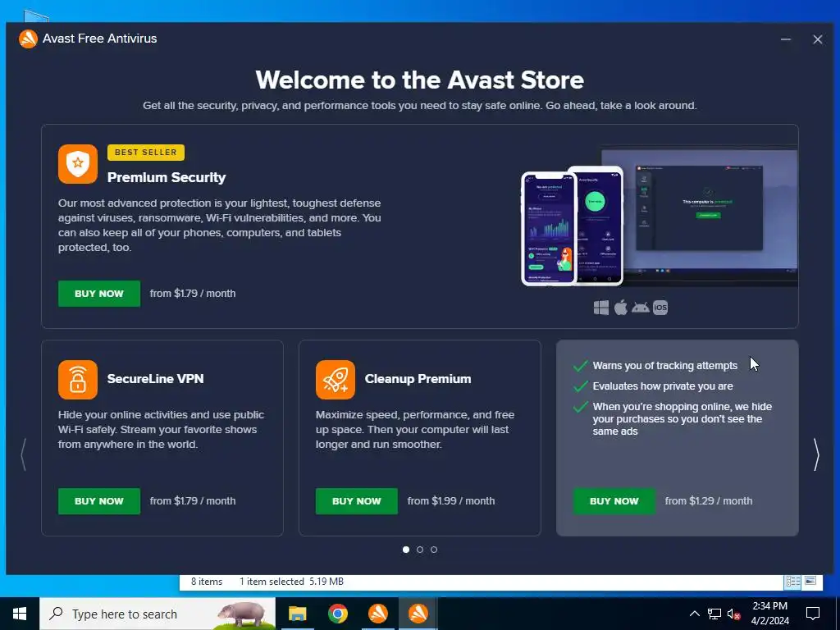Image resolution: width=840 pixels, height=630 pixels.
Task: Switch Explorer window to details view
Action: pyautogui.click(x=793, y=582)
